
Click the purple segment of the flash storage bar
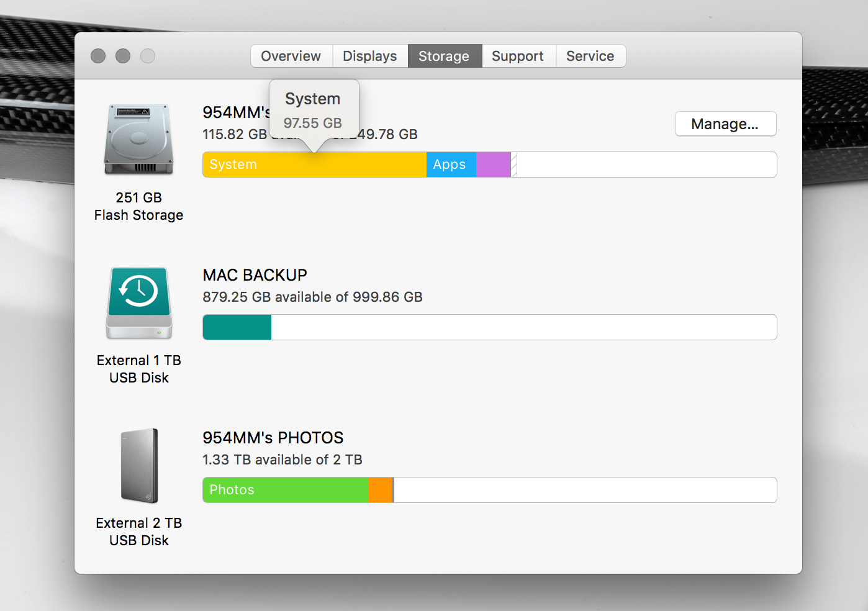pyautogui.click(x=493, y=165)
